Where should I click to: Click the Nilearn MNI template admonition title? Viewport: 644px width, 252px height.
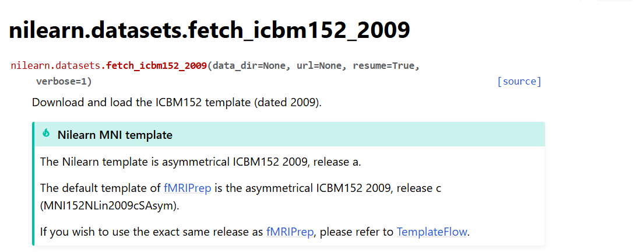point(115,135)
